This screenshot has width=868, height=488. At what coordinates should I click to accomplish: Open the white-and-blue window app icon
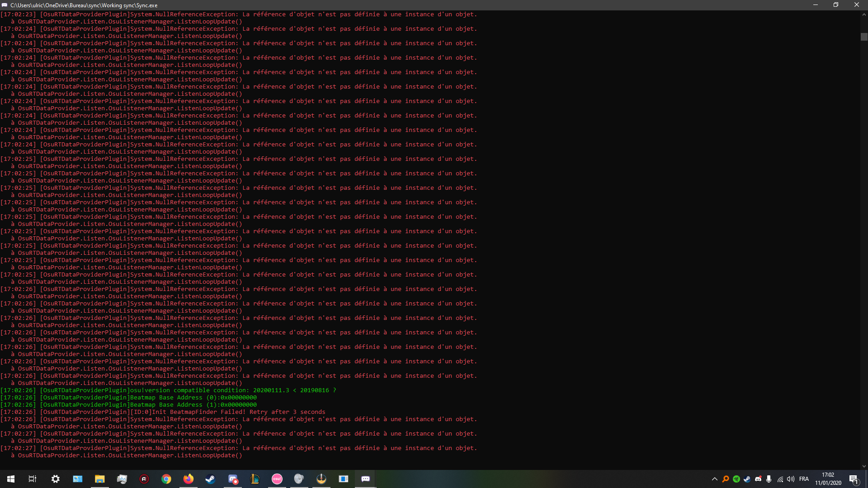(x=343, y=479)
